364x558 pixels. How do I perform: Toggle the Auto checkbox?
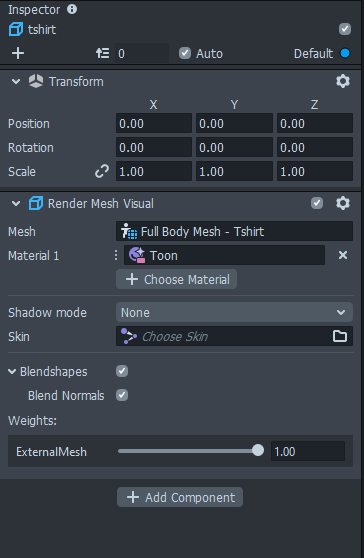(x=185, y=53)
